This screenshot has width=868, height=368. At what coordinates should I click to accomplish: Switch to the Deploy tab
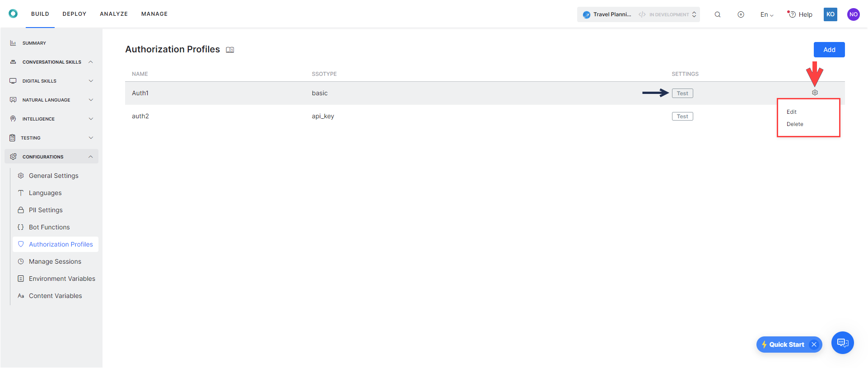point(75,14)
